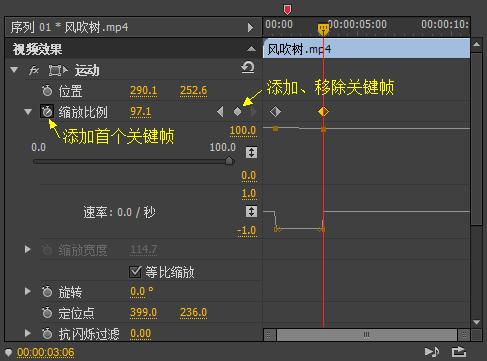This screenshot has height=361, width=487.
Task: Collapse the 运动 effect group
Action: click(x=14, y=70)
